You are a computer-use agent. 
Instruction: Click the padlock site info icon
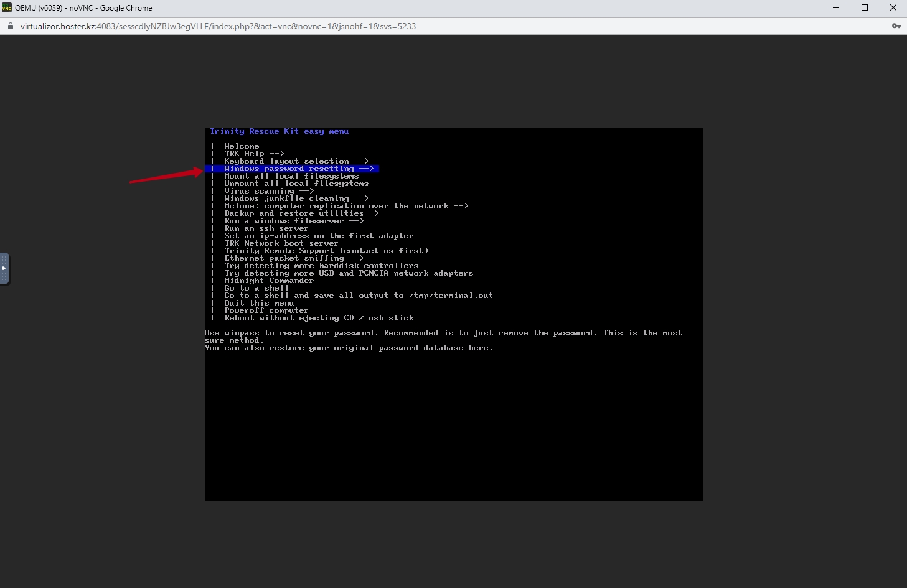pyautogui.click(x=9, y=26)
